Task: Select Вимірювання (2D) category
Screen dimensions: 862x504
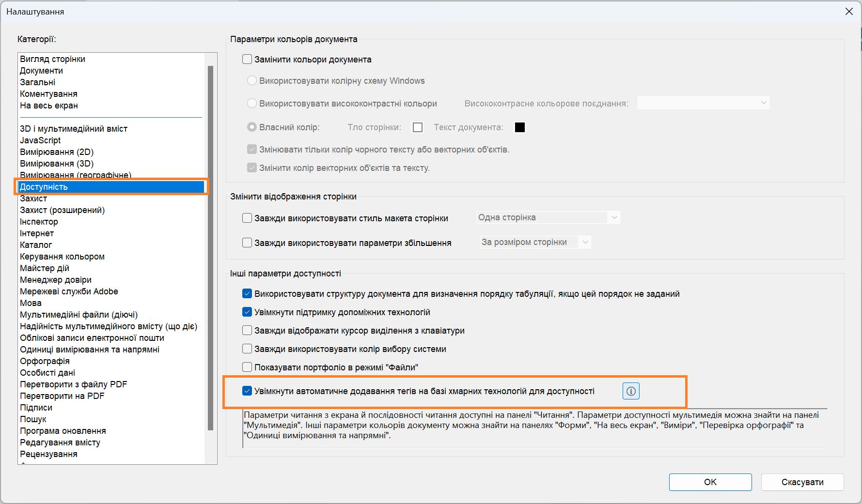Action: click(x=111, y=152)
